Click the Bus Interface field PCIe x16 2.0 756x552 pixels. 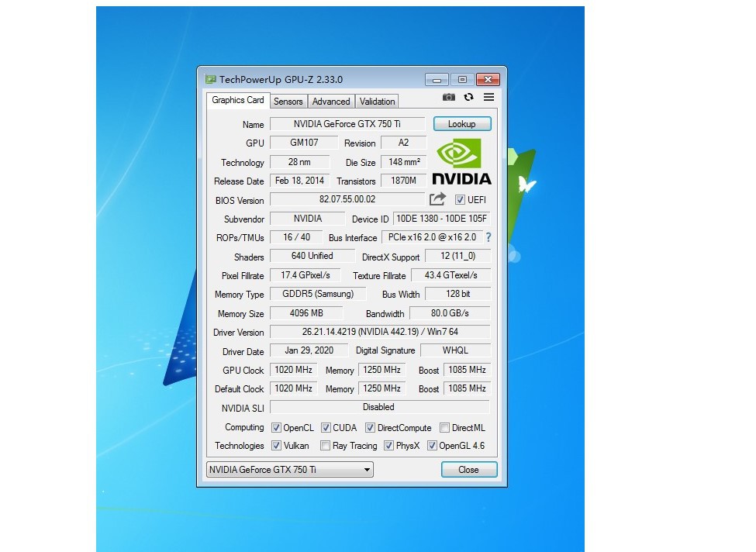click(x=432, y=237)
